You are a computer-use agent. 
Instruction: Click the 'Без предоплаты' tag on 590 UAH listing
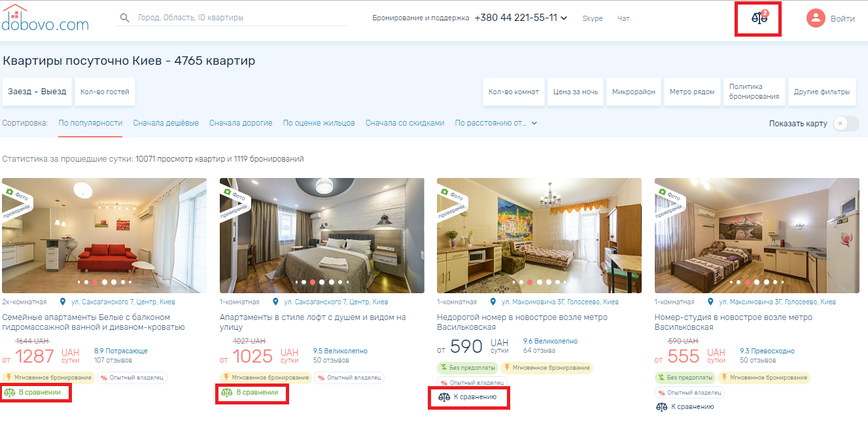468,368
